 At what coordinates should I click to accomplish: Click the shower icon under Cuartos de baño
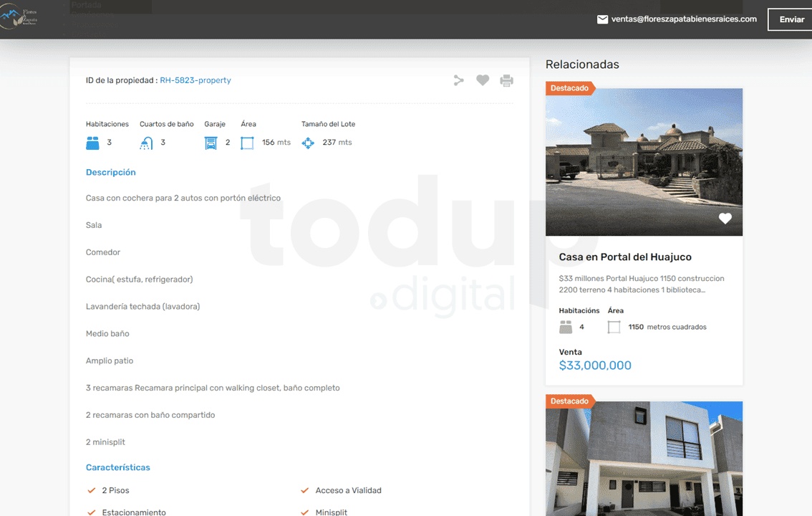coord(146,143)
